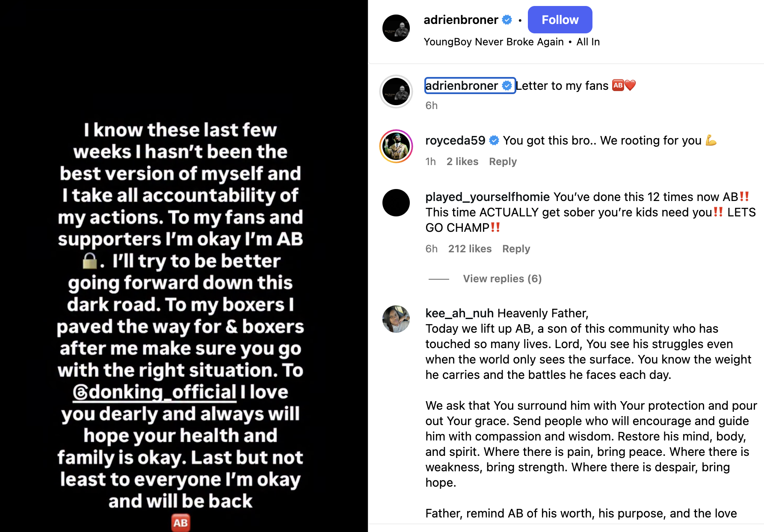764x532 pixels.
Task: View 212 likes on comment
Action: click(470, 249)
